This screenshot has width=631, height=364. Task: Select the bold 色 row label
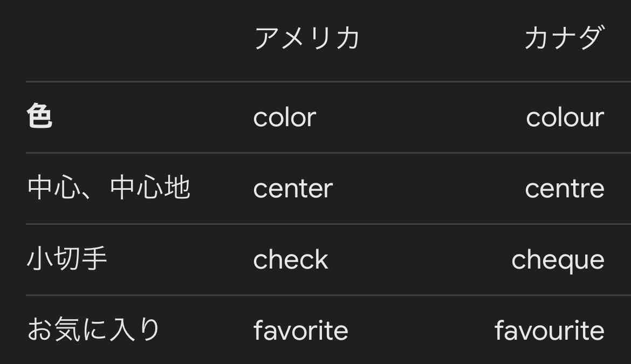pos(39,116)
